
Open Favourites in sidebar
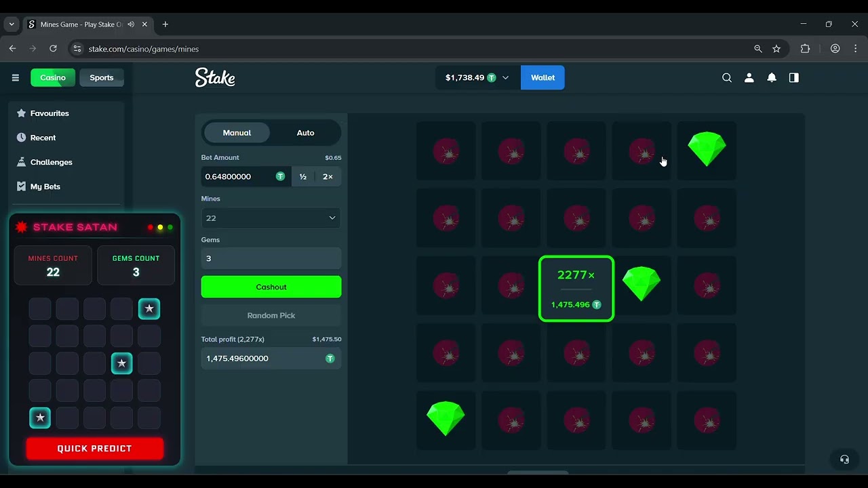click(66, 113)
